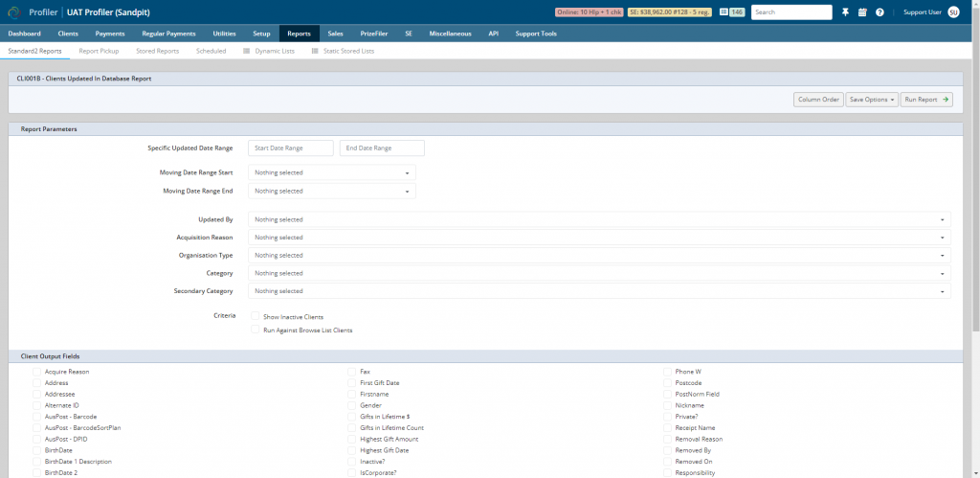
Task: Click the header Search field
Action: tap(791, 11)
